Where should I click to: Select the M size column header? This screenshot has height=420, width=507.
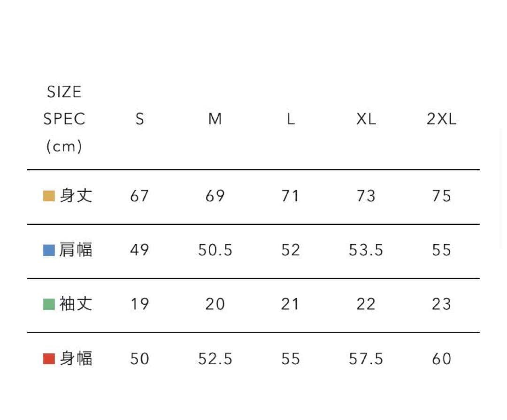(x=215, y=119)
